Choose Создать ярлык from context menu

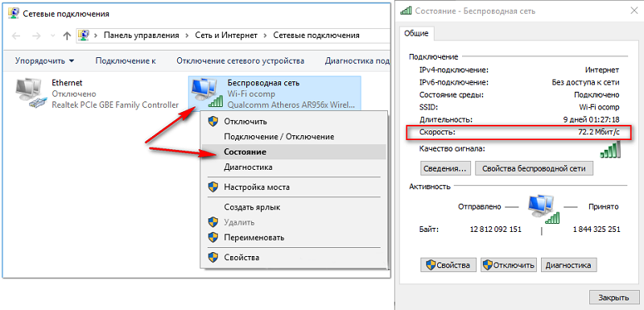pyautogui.click(x=294, y=208)
